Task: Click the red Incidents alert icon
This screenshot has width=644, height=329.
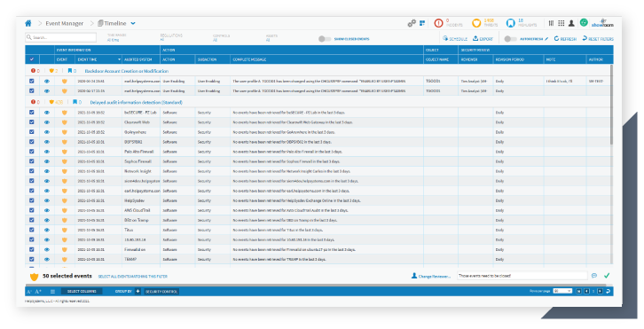Action: [438, 23]
